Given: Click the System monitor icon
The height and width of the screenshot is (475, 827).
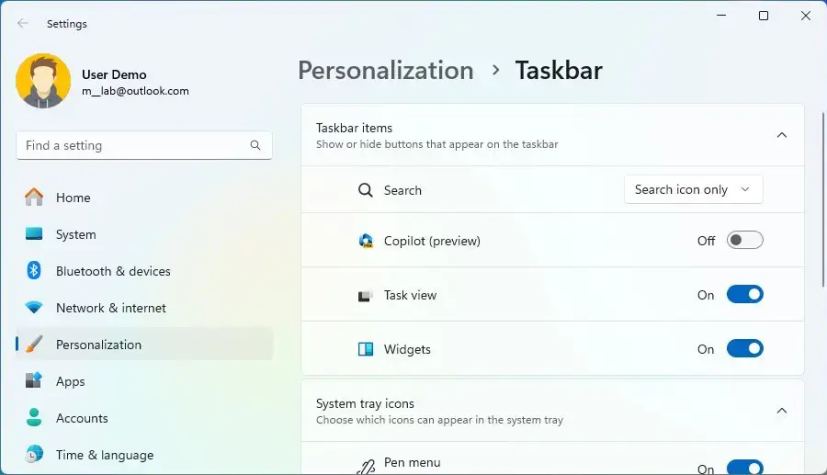Looking at the screenshot, I should 34,234.
